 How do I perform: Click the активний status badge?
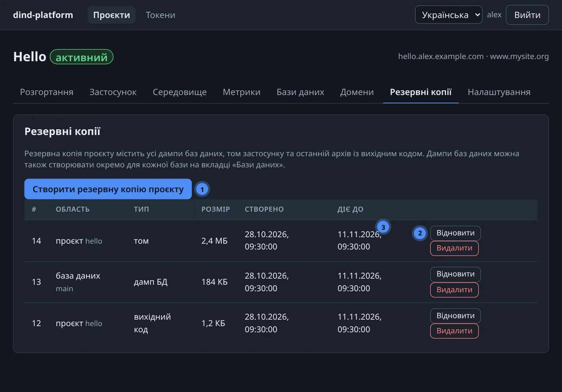[x=81, y=57]
